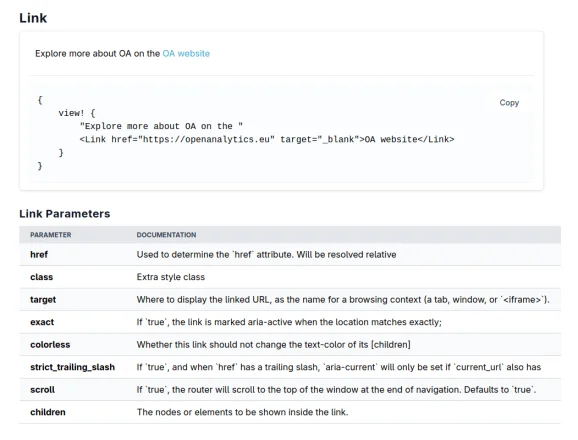The width and height of the screenshot is (578, 440).
Task: Select the exact parameter name
Action: (x=42, y=322)
